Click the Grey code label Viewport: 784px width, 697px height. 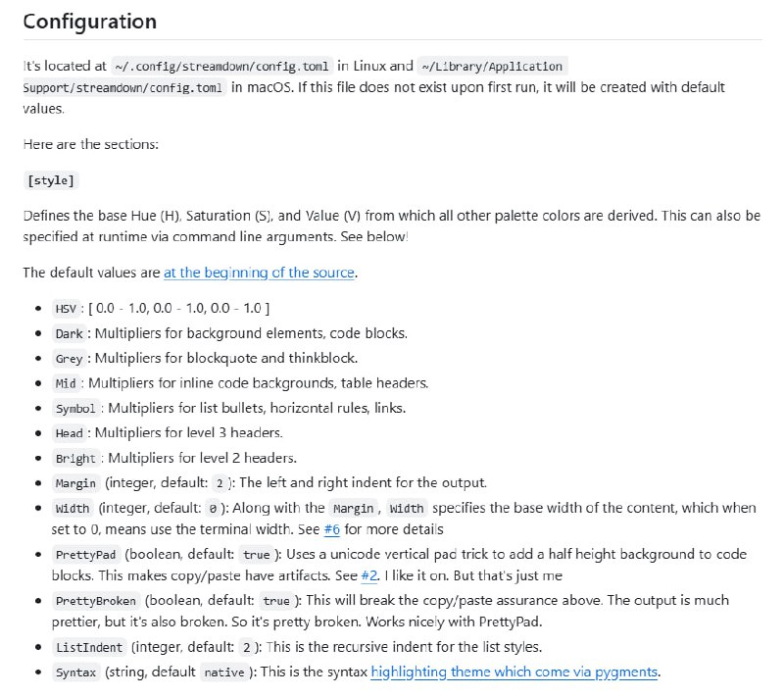70,359
